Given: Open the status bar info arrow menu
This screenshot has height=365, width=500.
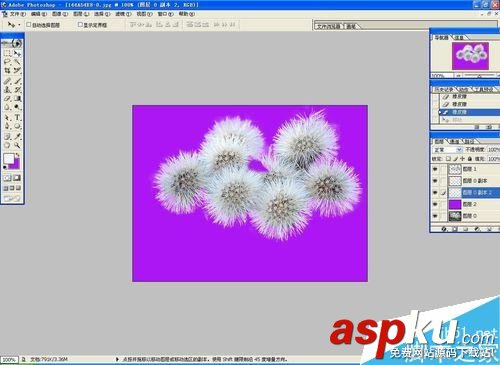Looking at the screenshot, I should [117, 359].
